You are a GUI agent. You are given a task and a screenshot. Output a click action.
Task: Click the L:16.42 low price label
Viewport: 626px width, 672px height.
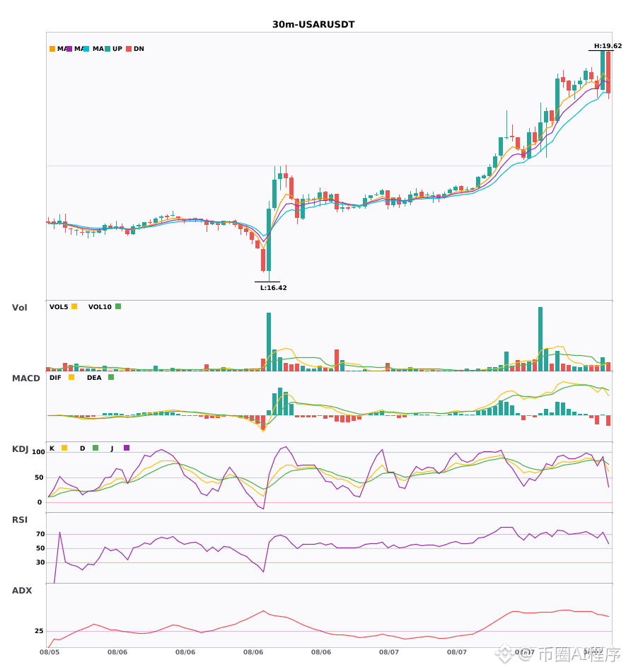[273, 288]
